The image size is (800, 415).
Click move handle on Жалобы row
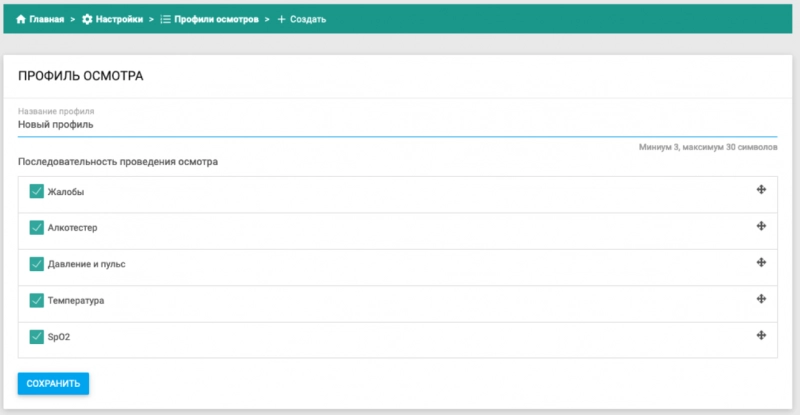click(761, 190)
